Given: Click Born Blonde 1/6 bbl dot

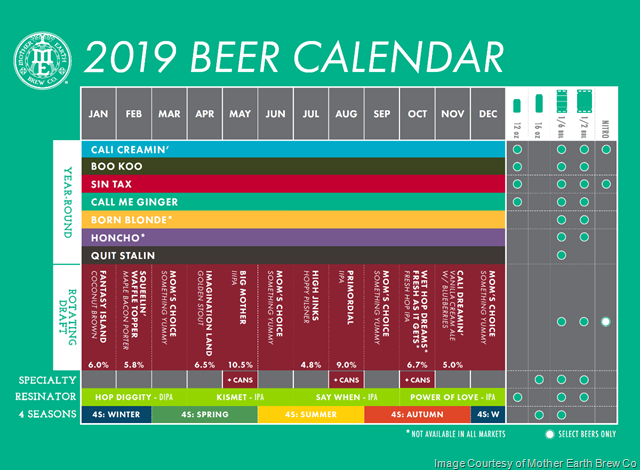Looking at the screenshot, I should point(561,219).
